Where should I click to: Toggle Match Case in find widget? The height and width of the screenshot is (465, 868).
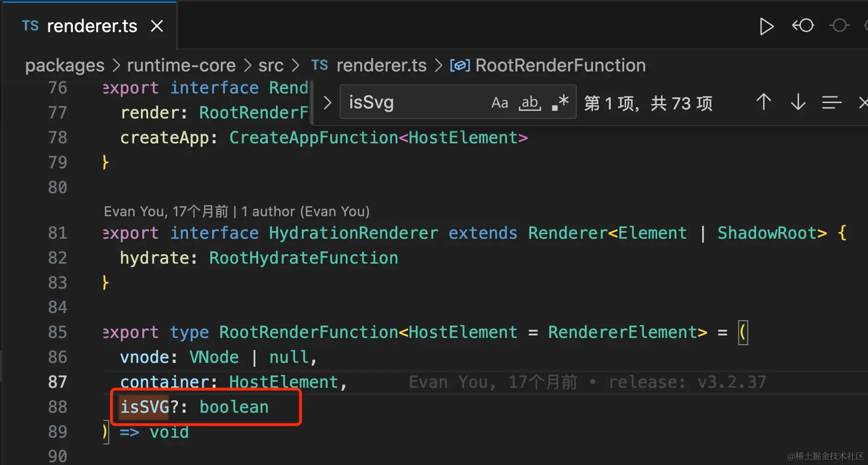click(x=500, y=103)
